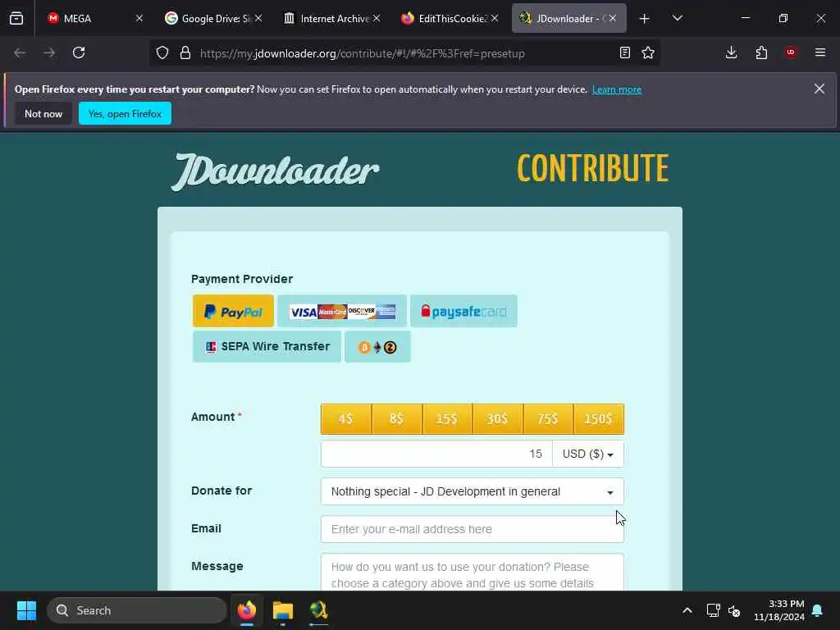The width and height of the screenshot is (840, 630).
Task: Open Firefox application menu
Action: click(820, 52)
